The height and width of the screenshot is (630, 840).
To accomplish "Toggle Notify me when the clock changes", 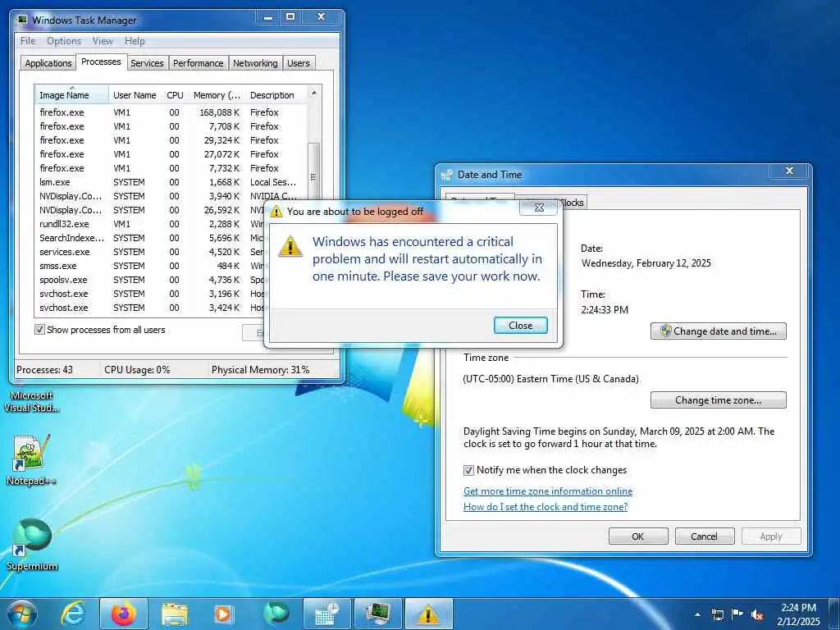I will coord(468,470).
